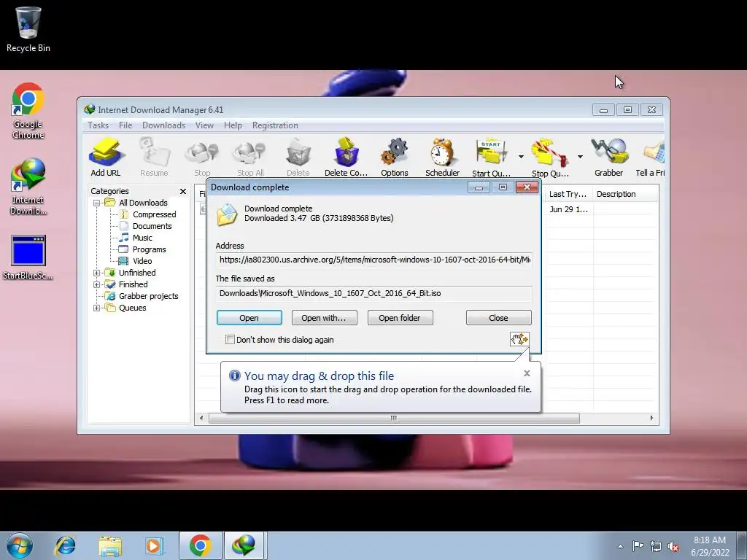Select the Music category
The height and width of the screenshot is (560, 747).
(142, 238)
